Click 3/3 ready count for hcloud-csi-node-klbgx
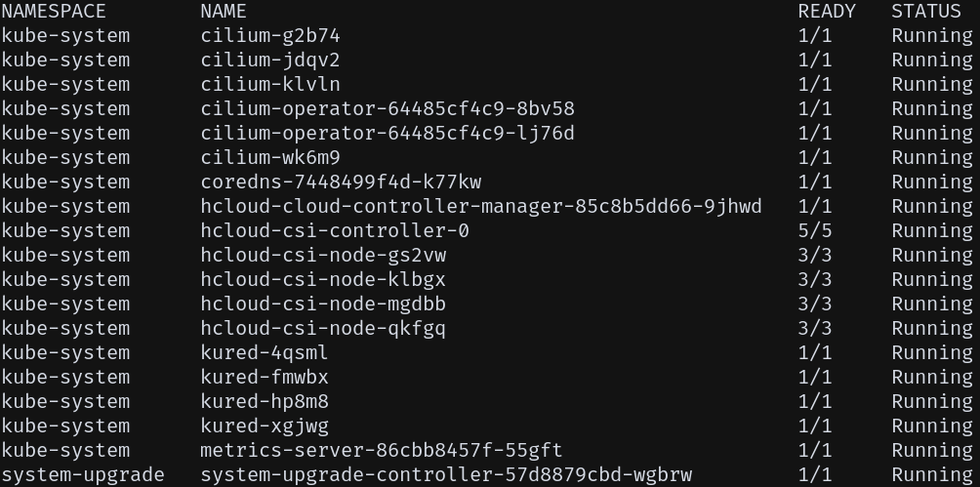This screenshot has height=487, width=980. pos(815,280)
